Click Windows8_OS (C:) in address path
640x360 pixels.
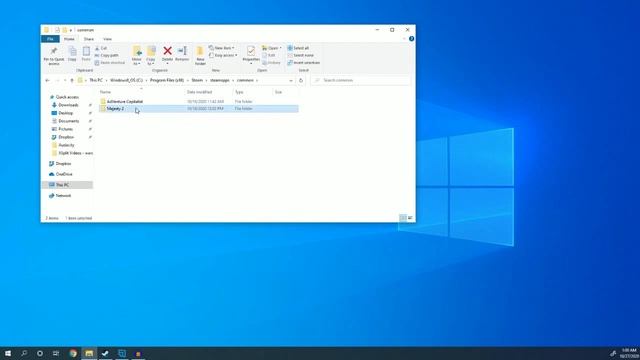[127, 80]
